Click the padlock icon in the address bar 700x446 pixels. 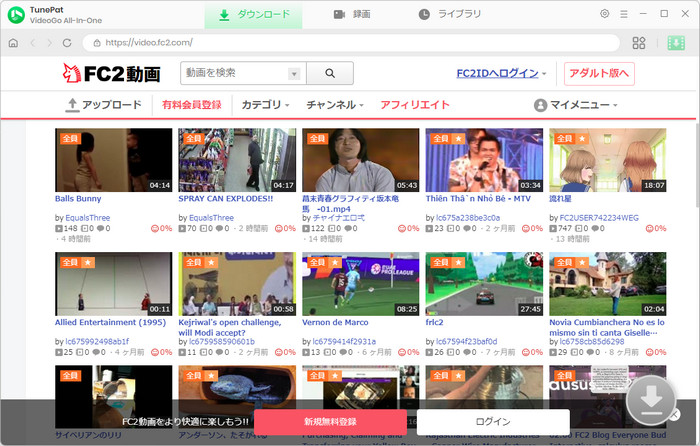(x=97, y=43)
